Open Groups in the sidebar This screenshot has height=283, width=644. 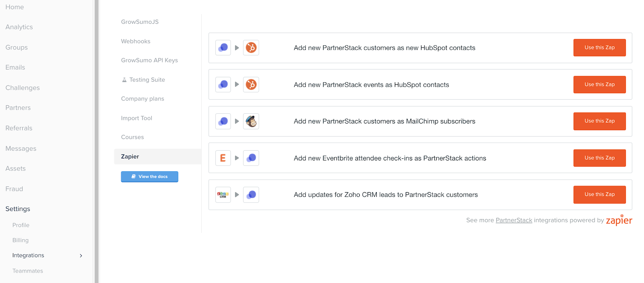[x=17, y=47]
